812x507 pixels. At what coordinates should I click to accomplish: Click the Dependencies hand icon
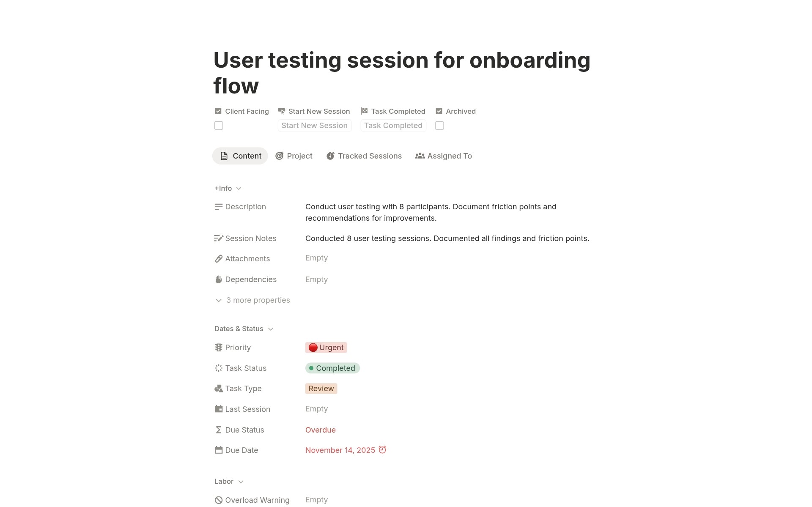(x=218, y=279)
